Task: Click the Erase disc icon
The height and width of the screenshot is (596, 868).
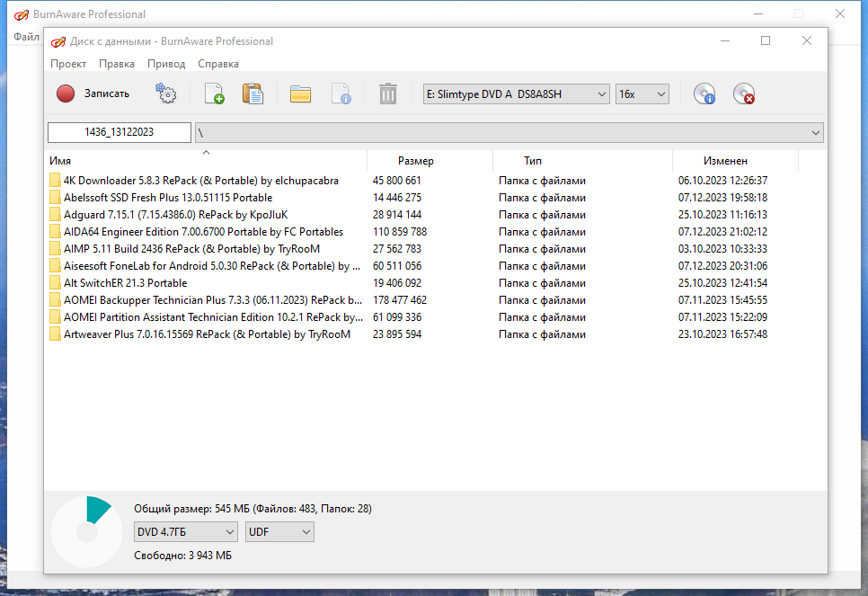Action: (744, 93)
